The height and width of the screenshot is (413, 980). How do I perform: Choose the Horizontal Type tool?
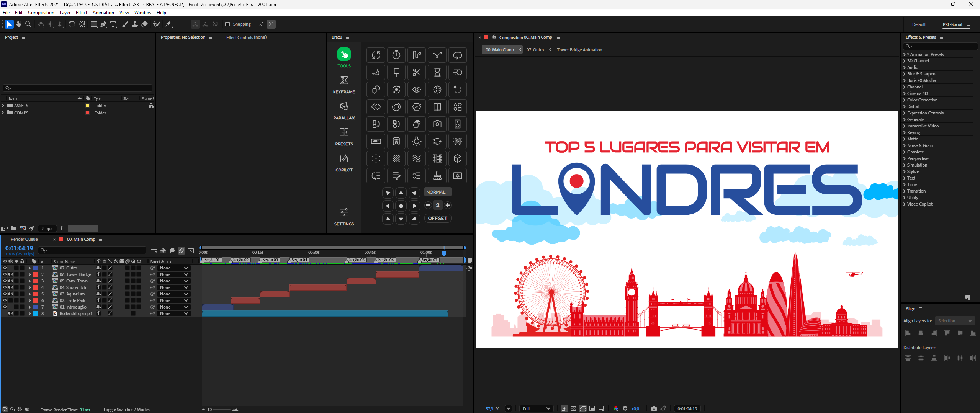(x=113, y=24)
